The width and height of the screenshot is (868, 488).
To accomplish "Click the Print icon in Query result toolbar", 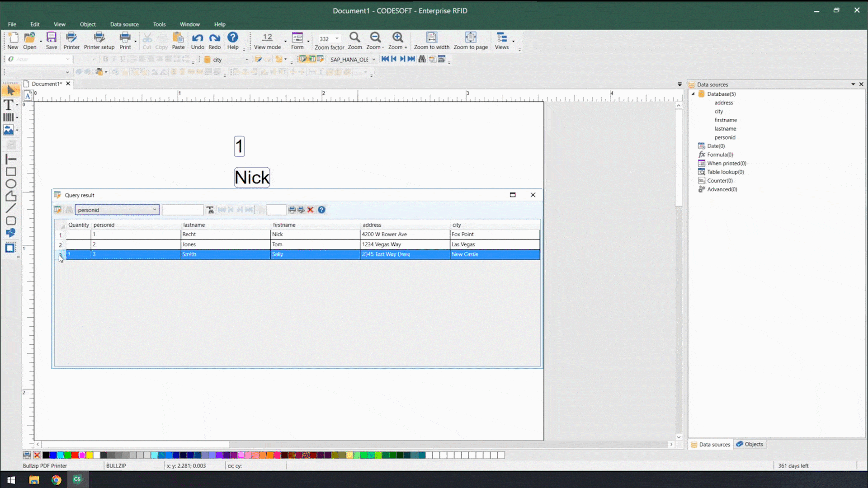I will [292, 210].
